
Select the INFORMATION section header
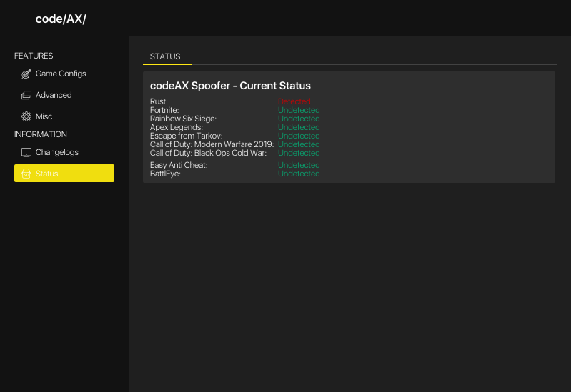click(41, 134)
